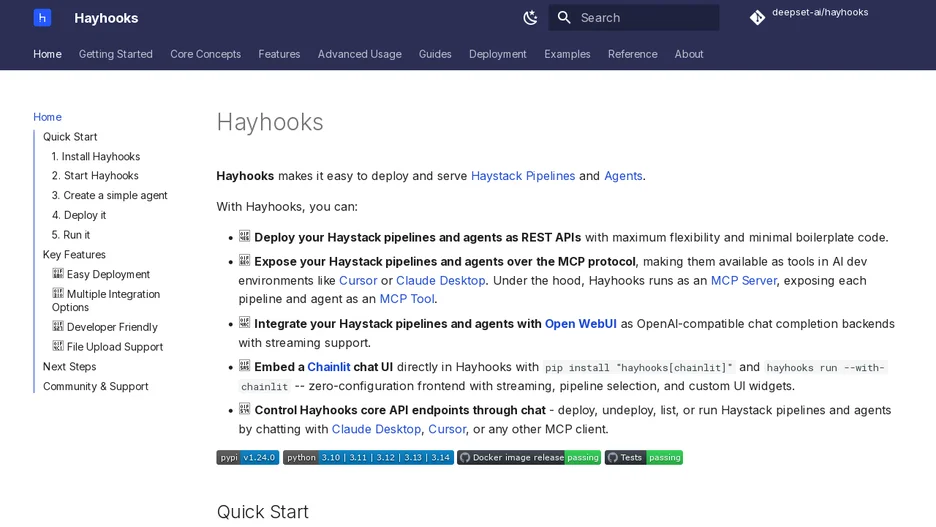Image resolution: width=936 pixels, height=527 pixels.
Task: Click the emoji icon before Integrate your Haystack
Action: click(244, 322)
